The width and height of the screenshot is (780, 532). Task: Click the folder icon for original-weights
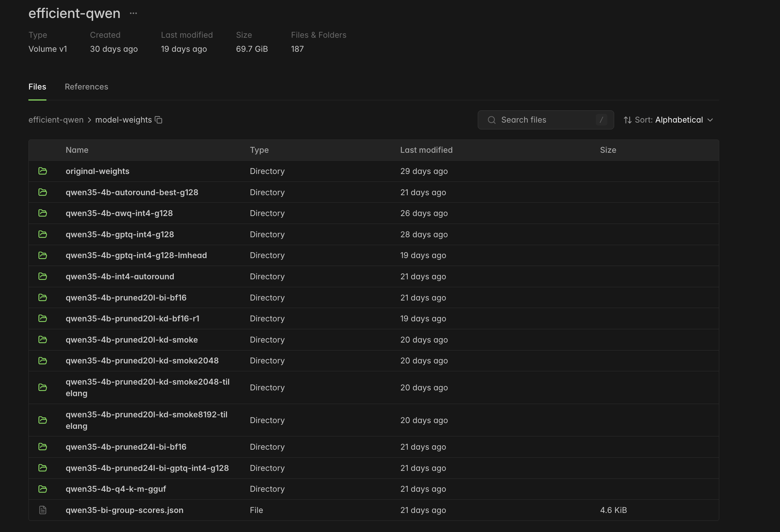(43, 171)
